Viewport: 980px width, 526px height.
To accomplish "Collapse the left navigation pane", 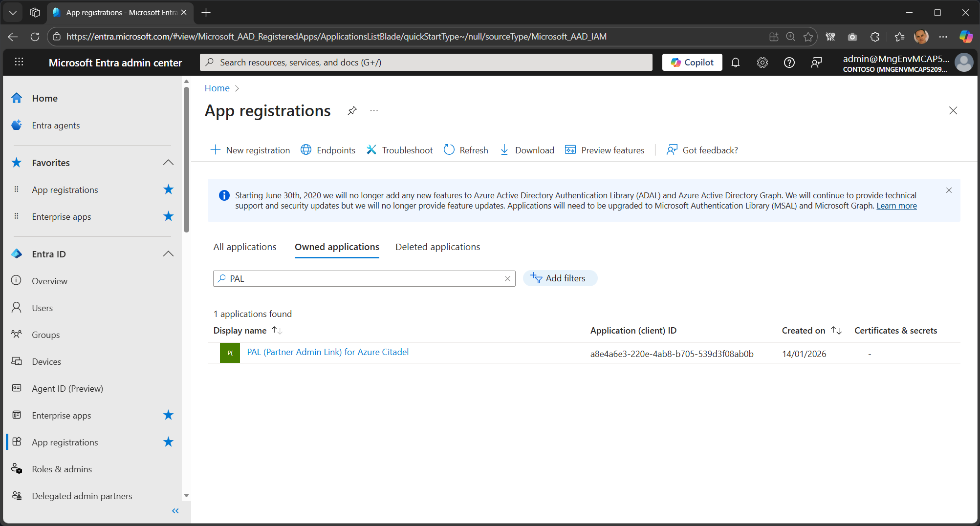I will coord(175,510).
